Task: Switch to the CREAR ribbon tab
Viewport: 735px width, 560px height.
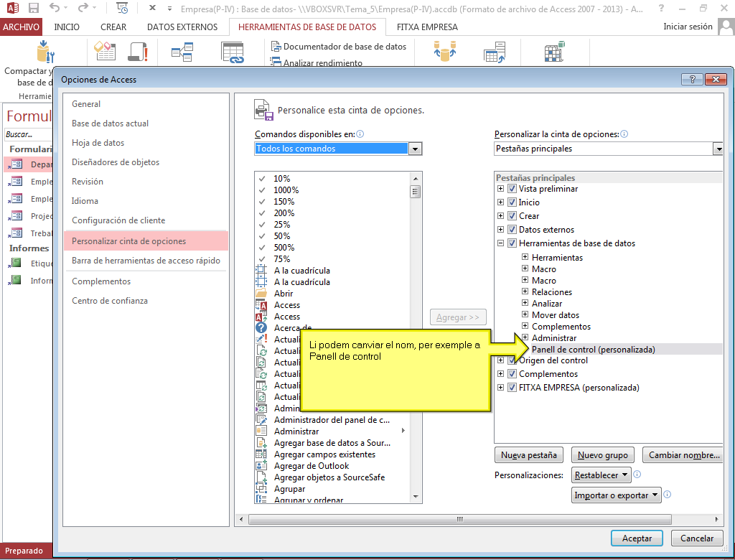Action: click(x=113, y=27)
